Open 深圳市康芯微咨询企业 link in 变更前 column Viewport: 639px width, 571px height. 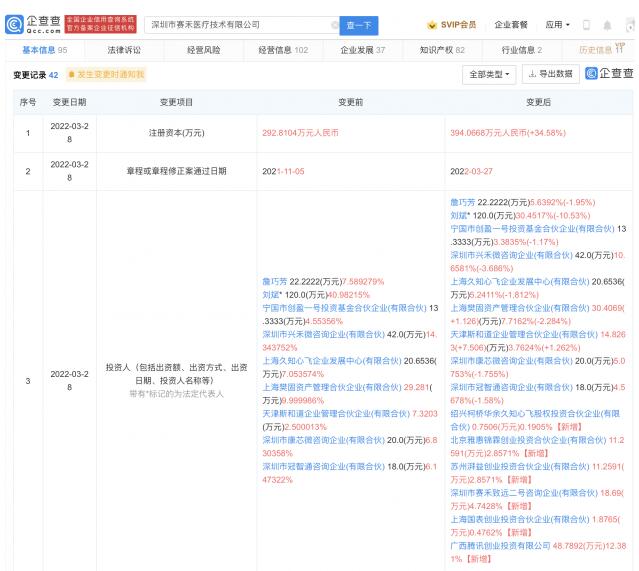click(x=324, y=440)
